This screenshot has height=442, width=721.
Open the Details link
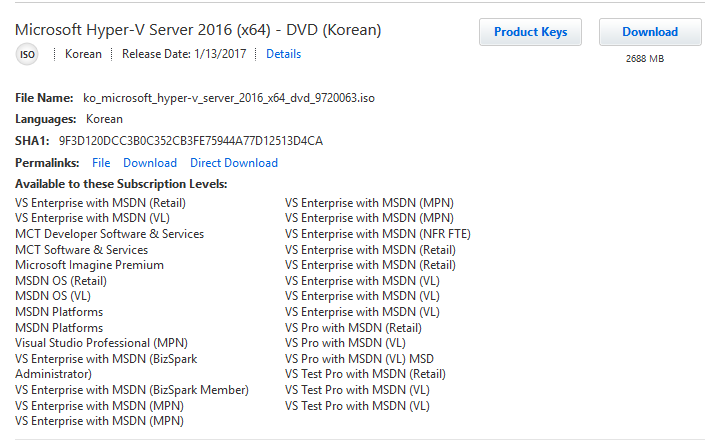(283, 54)
